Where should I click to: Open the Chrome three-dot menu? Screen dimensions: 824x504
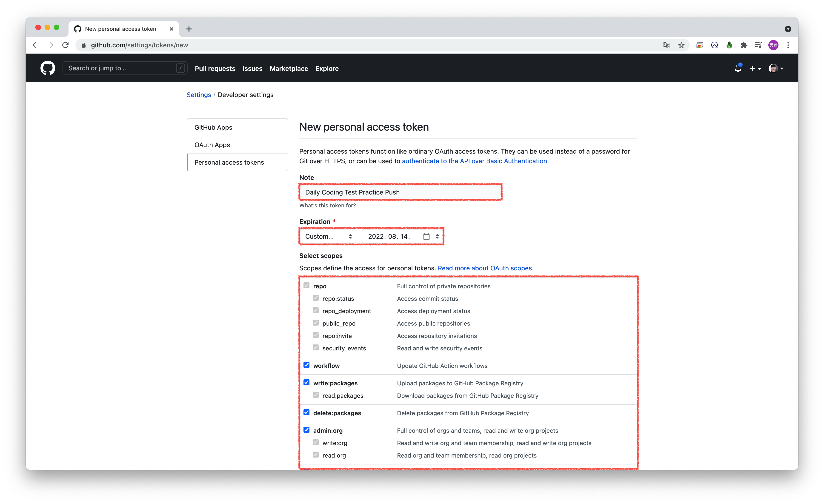tap(788, 45)
